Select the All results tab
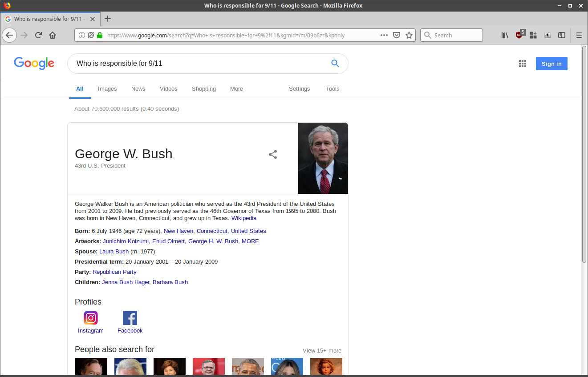The image size is (588, 377). click(80, 89)
